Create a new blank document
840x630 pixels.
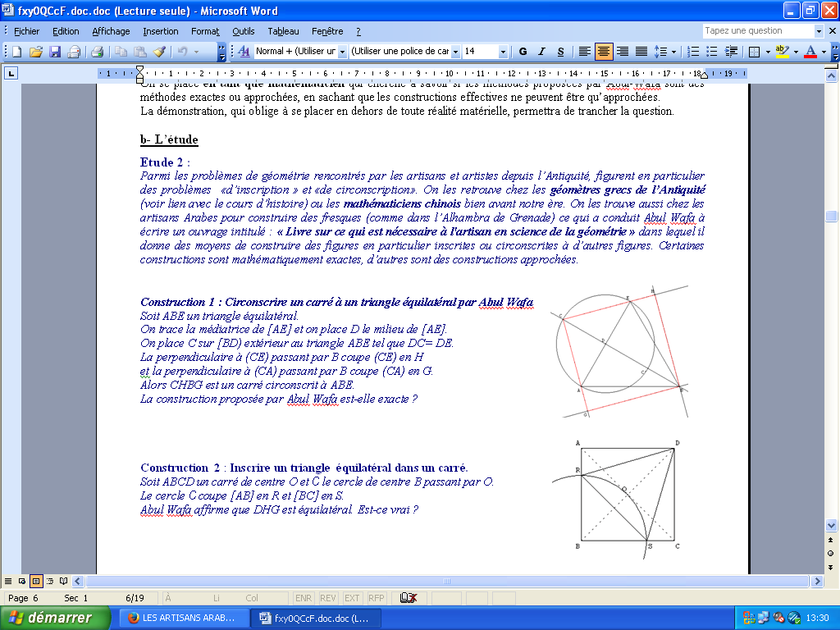point(16,52)
